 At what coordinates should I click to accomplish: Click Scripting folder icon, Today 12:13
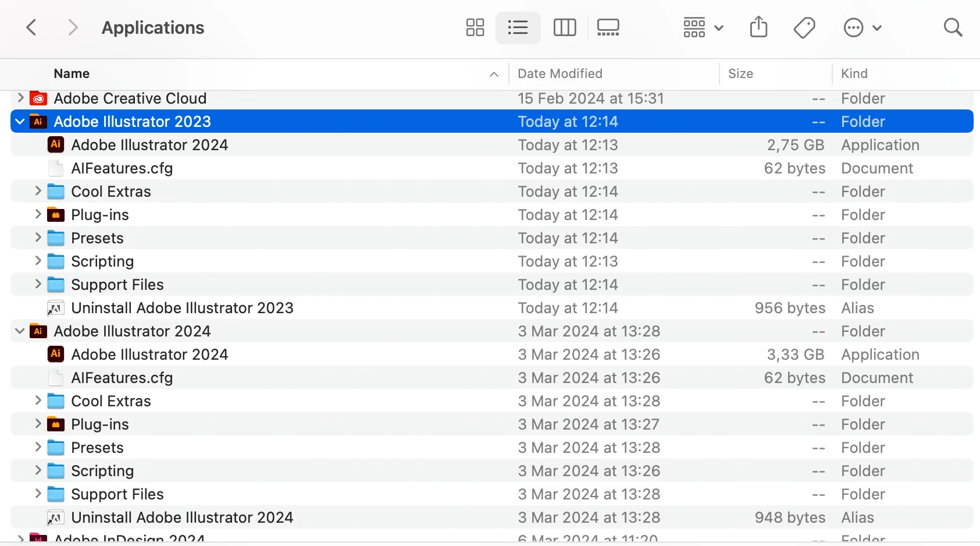point(56,261)
